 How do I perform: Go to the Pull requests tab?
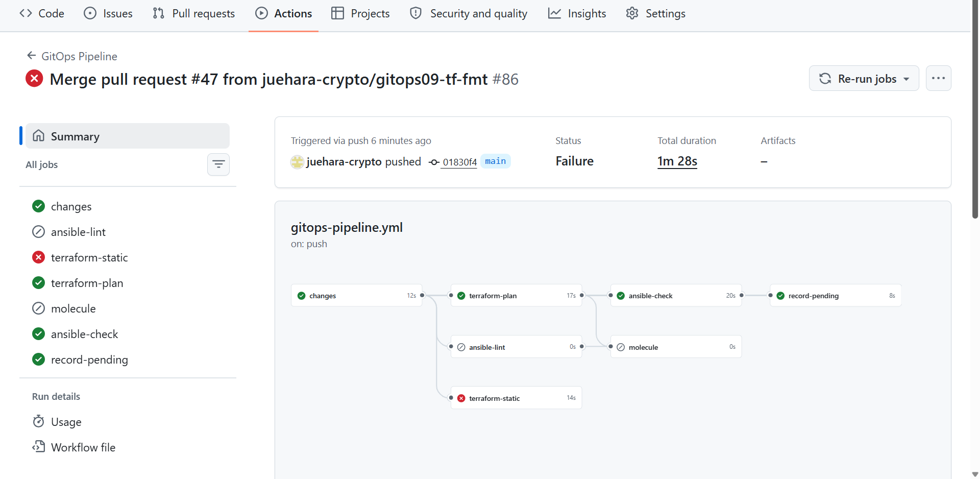(194, 13)
